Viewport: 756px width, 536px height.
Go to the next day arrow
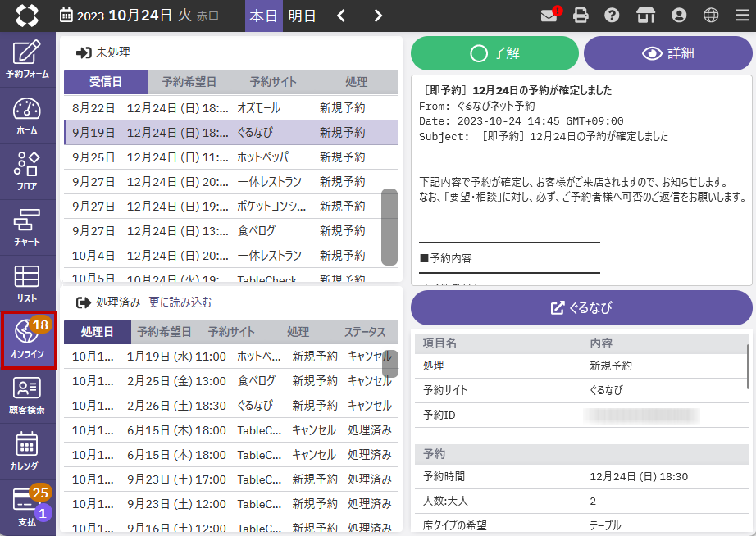[377, 16]
